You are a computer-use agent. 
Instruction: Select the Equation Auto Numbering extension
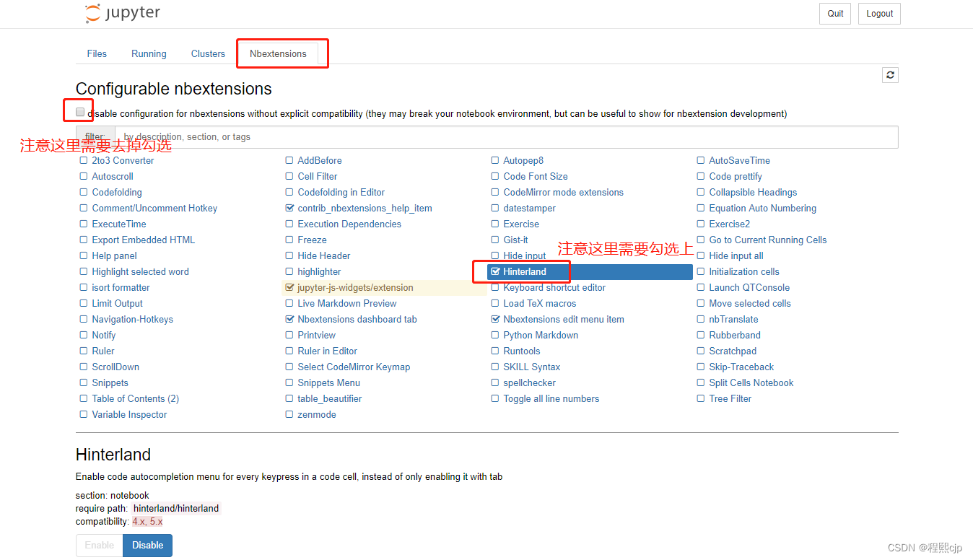click(x=762, y=208)
